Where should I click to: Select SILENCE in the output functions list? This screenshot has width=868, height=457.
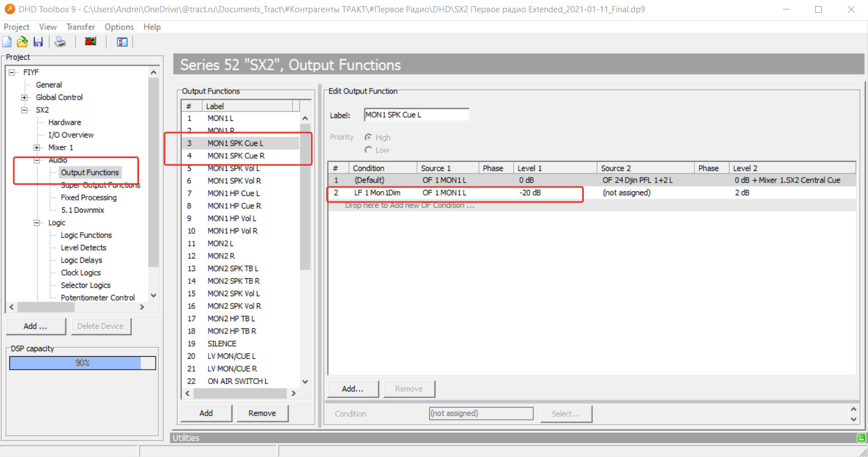point(241,343)
